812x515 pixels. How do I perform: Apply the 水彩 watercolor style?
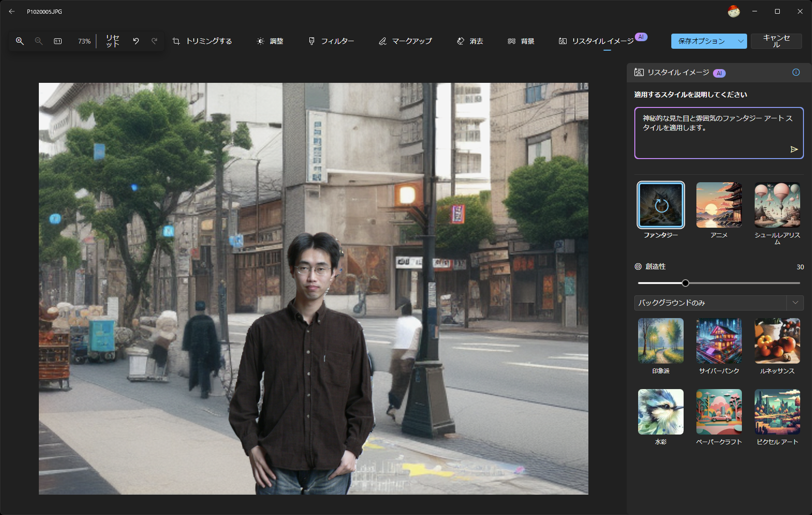click(x=661, y=412)
